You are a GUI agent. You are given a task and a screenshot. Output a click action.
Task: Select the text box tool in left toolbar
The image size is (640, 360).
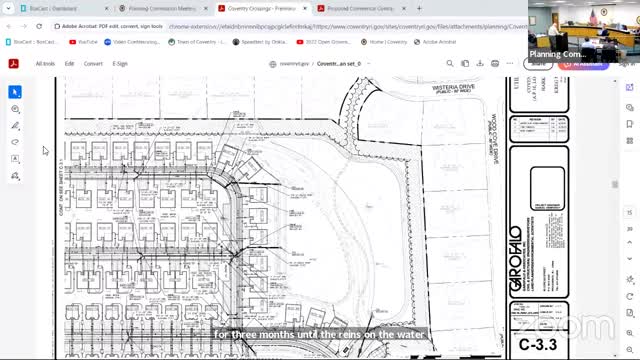(x=15, y=159)
